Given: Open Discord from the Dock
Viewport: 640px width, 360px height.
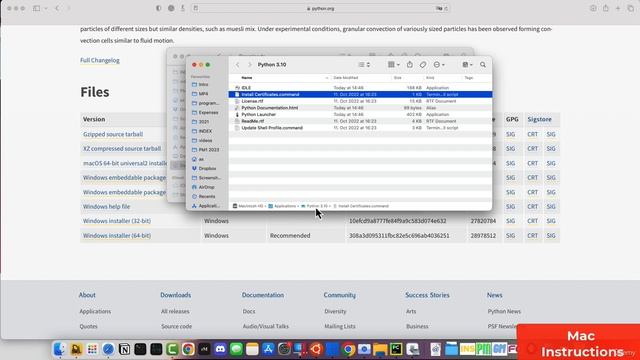Looking at the screenshot, I should pyautogui.click(x=220, y=349).
